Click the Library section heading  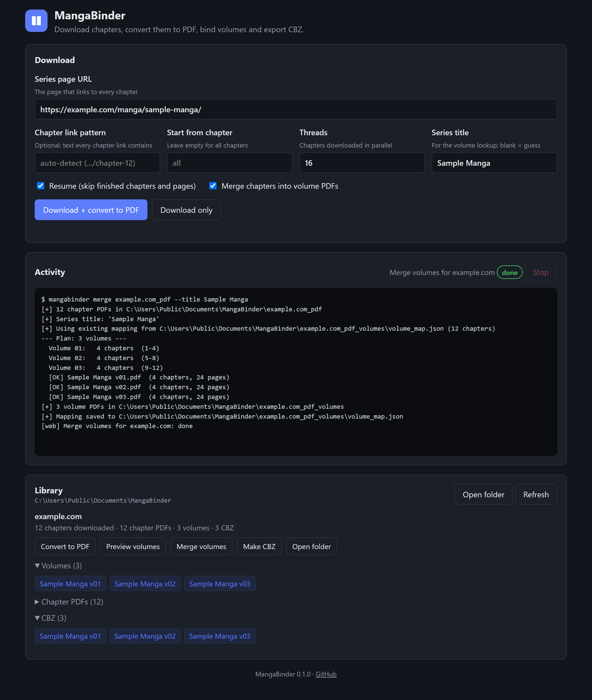[49, 490]
